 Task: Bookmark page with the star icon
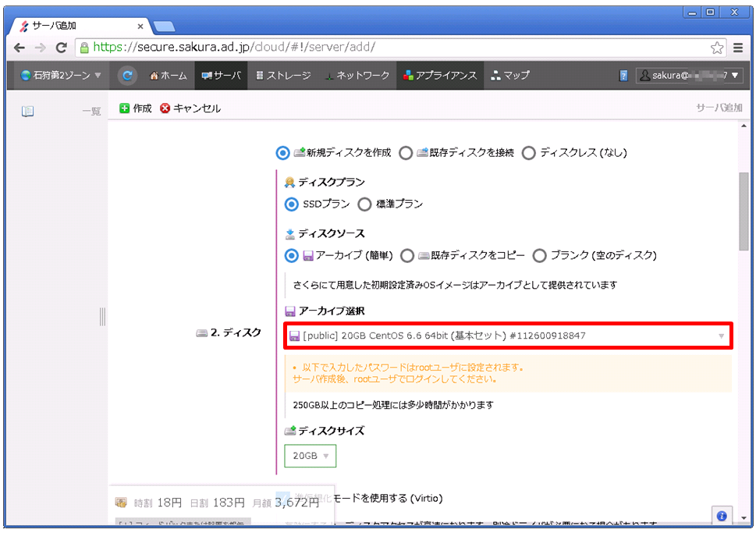(x=716, y=48)
